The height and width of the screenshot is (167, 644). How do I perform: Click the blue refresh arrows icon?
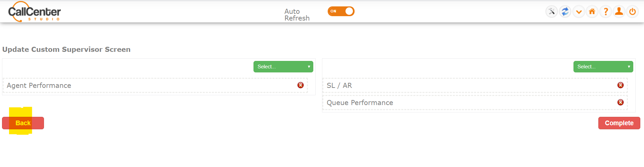(x=565, y=12)
